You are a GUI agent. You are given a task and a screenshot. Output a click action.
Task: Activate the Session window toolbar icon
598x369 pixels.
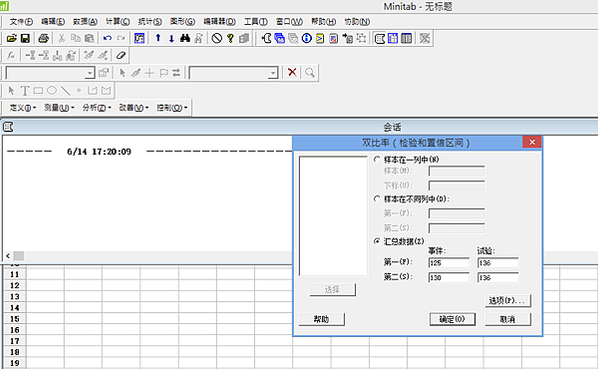pos(380,38)
